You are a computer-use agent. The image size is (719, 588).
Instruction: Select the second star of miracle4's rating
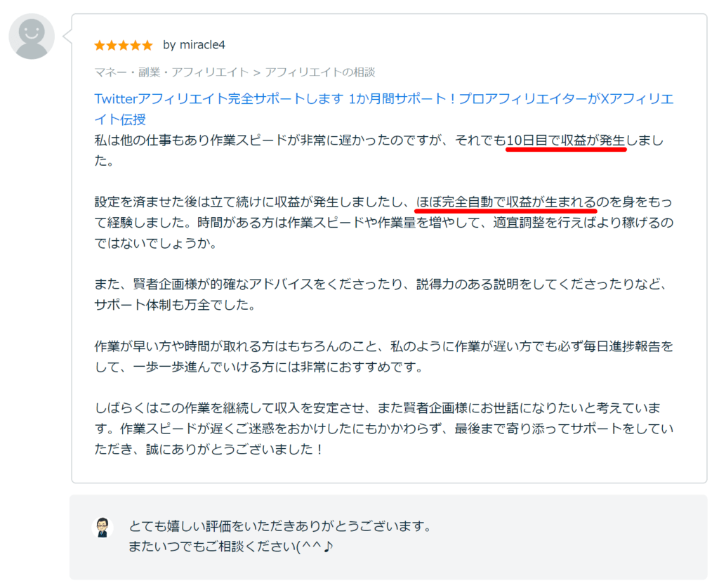point(110,44)
